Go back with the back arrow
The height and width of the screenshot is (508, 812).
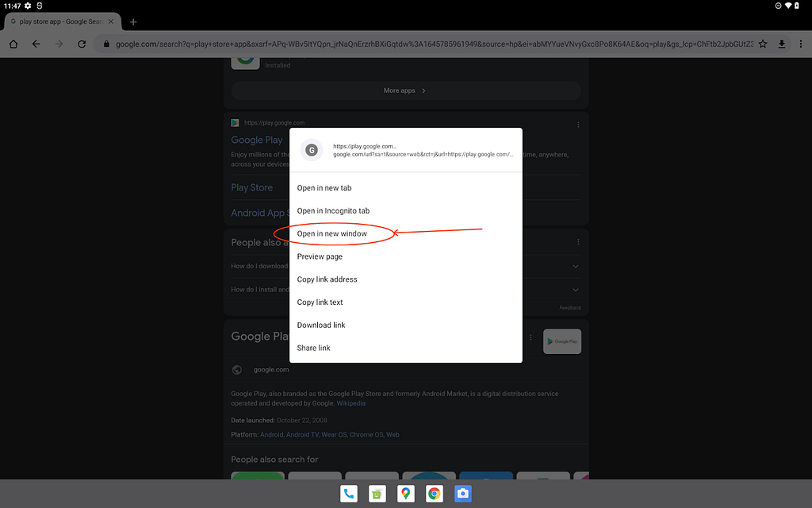coord(36,44)
